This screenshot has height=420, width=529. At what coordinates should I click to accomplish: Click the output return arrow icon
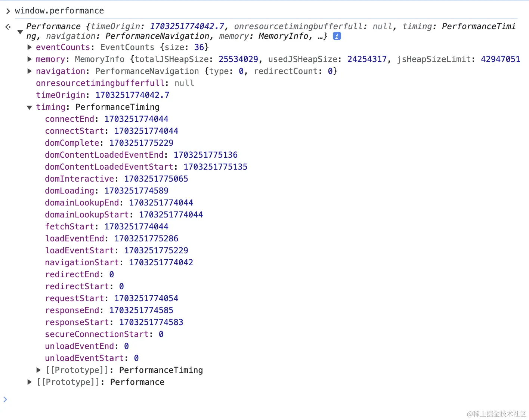[8, 27]
